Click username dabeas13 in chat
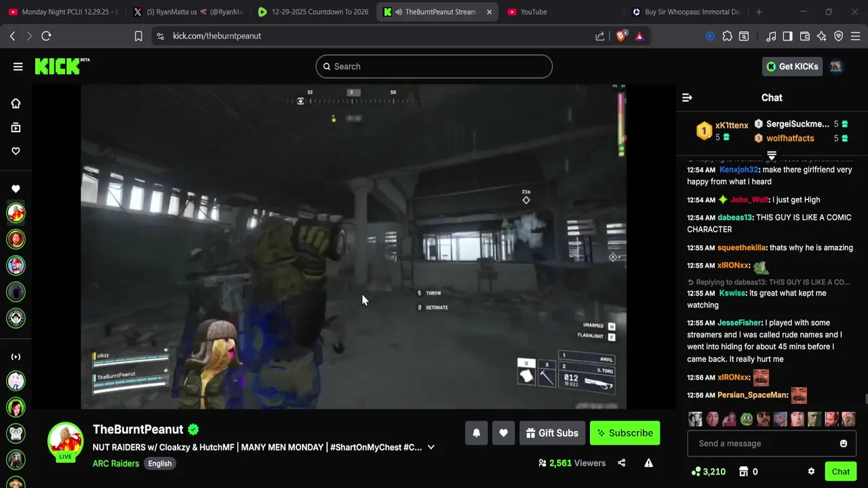This screenshot has width=868, height=488. (735, 218)
